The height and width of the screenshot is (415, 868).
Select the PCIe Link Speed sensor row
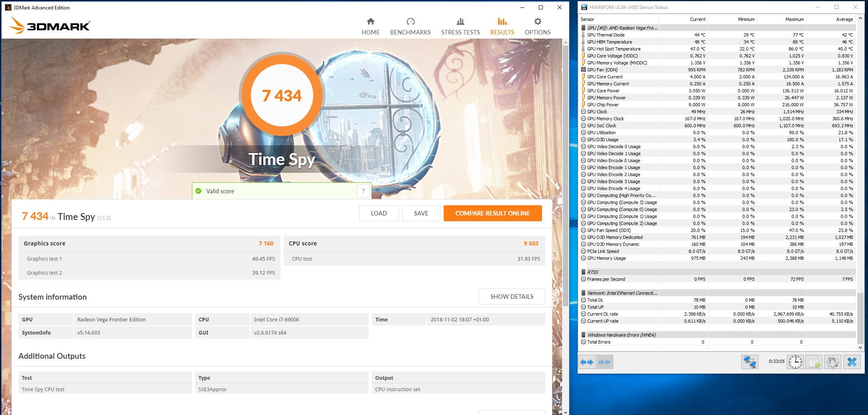point(718,251)
